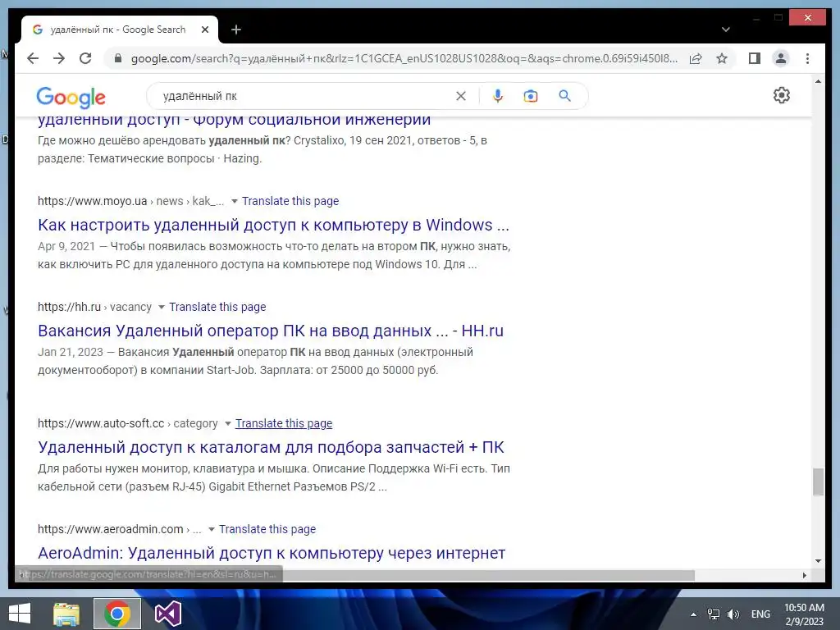The height and width of the screenshot is (630, 840).
Task: Open the auto-soft.cc result options arrow
Action: click(x=228, y=424)
